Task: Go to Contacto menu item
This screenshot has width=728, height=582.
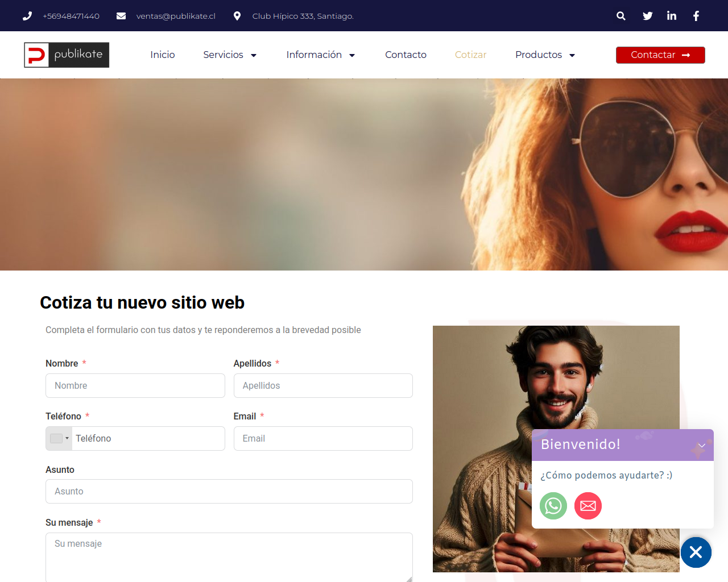Action: 406,55
